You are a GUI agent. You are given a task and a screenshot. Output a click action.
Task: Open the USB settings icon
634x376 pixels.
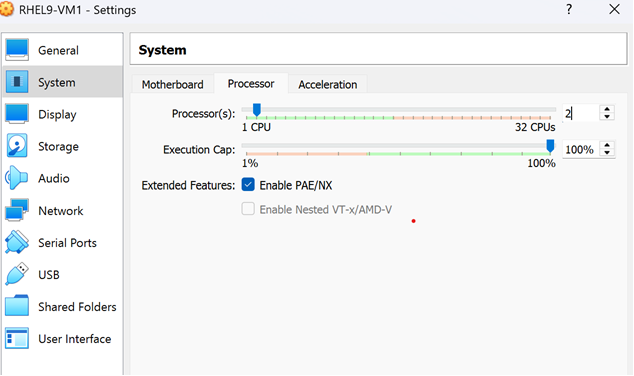click(x=17, y=274)
